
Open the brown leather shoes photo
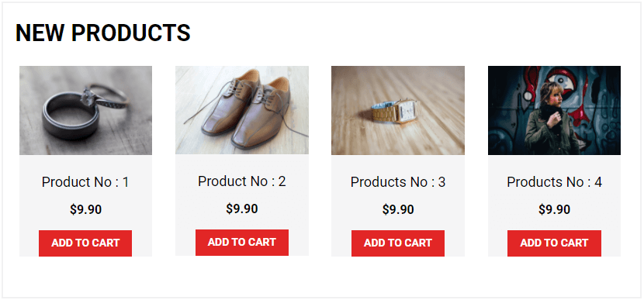click(242, 110)
